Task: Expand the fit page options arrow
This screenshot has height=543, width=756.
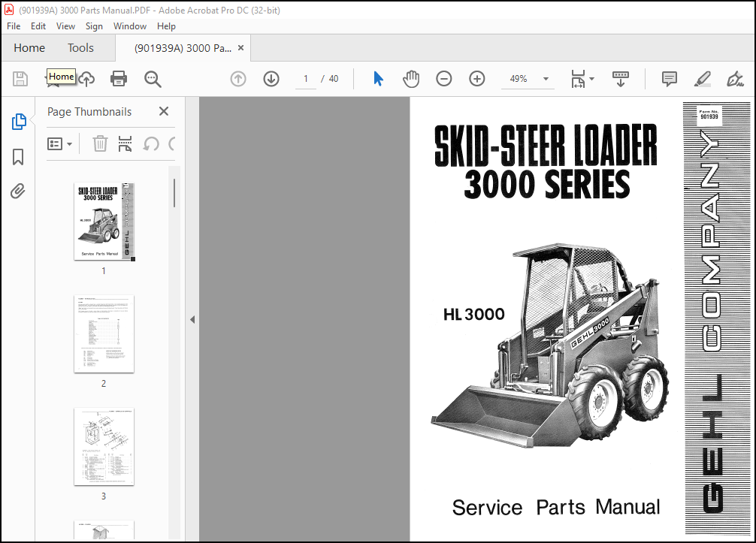Action: (x=591, y=79)
